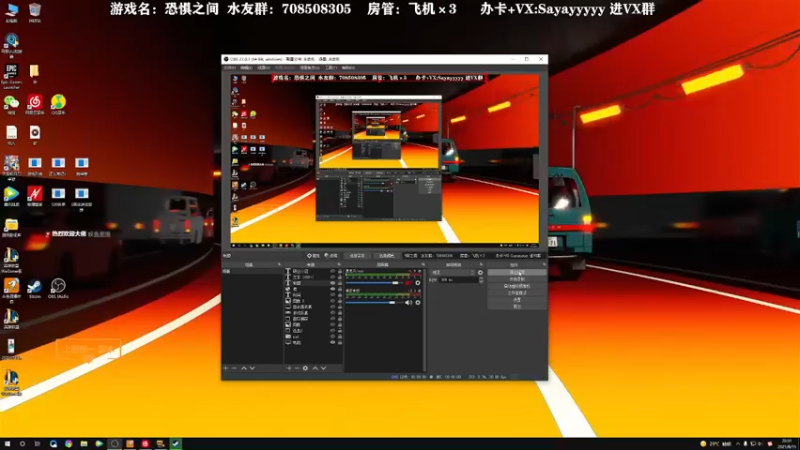Click Select Font button in source toolbar

pos(357,256)
